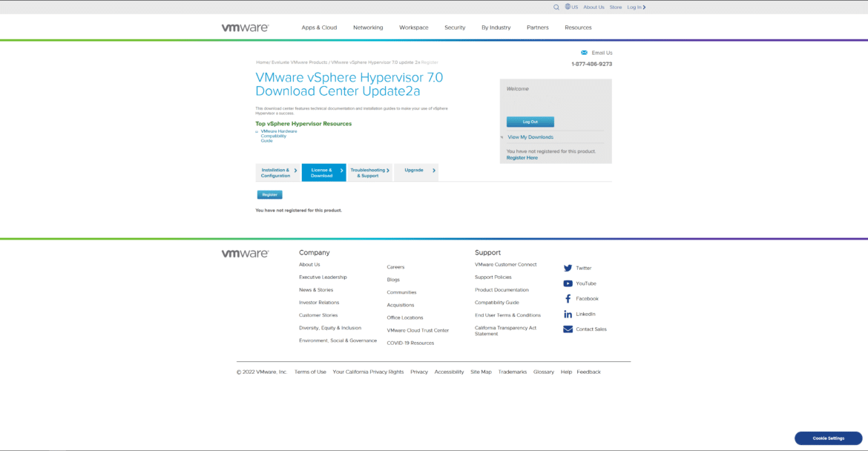Click the Log In arrow chevron

(645, 7)
